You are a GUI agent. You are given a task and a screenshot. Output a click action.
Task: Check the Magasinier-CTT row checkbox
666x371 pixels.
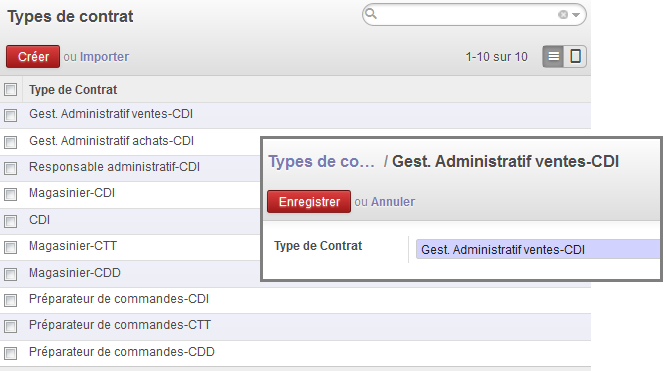pyautogui.click(x=11, y=247)
